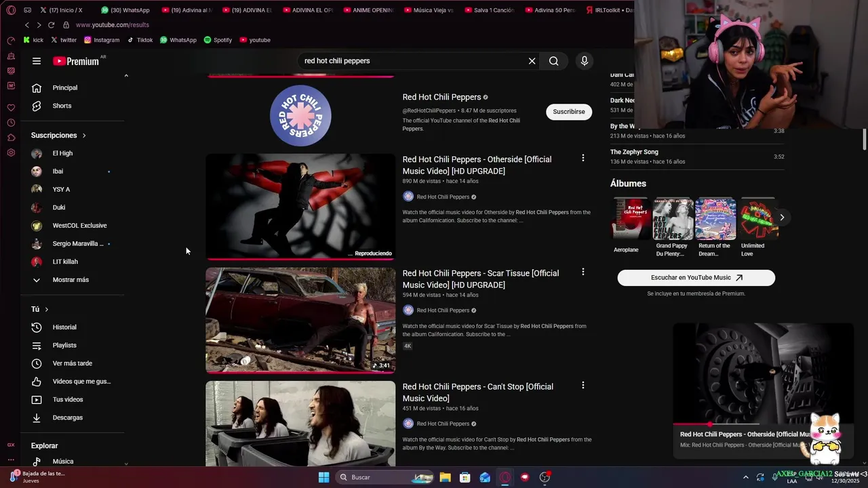Viewport: 868px width, 488px height.
Task: Open the miniplayer Otherside video
Action: pyautogui.click(x=763, y=373)
